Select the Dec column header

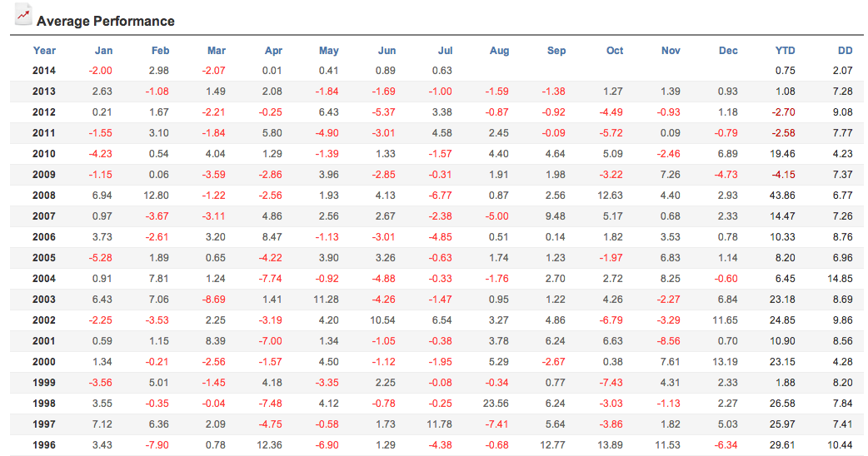tap(728, 50)
